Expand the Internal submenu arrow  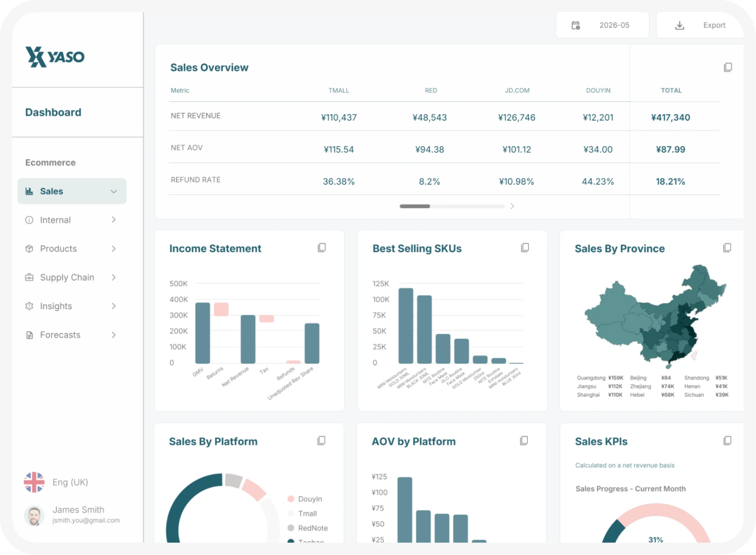click(x=114, y=220)
